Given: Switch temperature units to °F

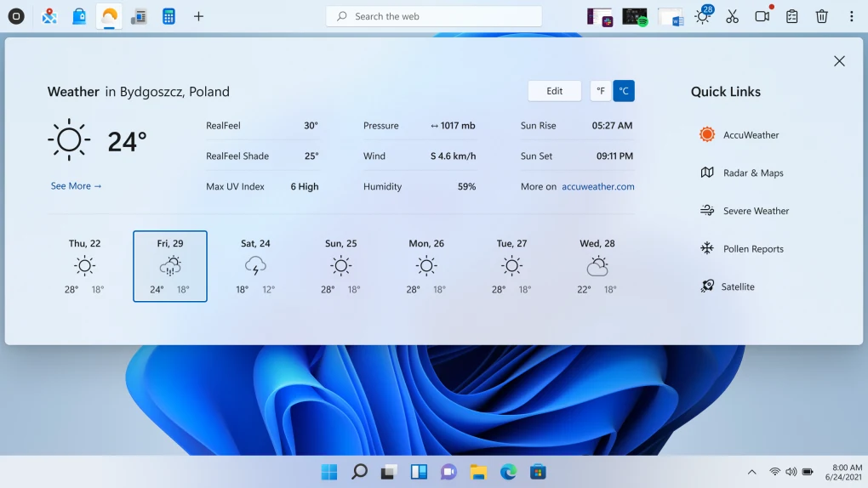Looking at the screenshot, I should 601,91.
